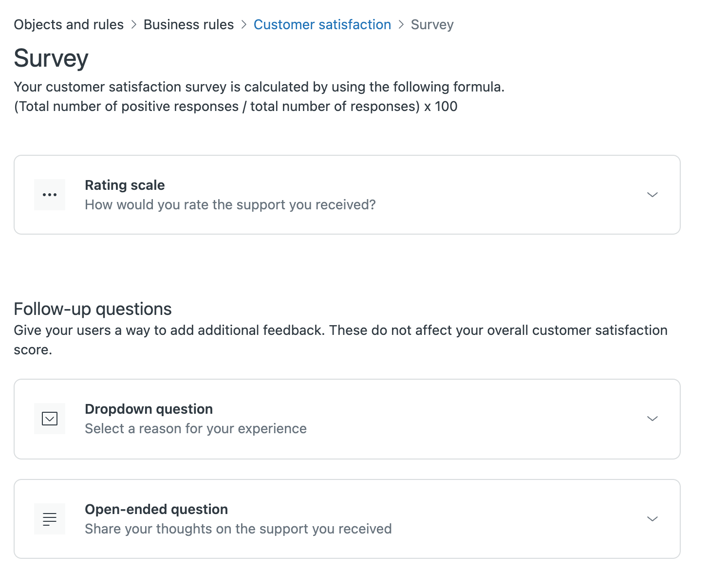The width and height of the screenshot is (708, 588).
Task: Open the Customer satisfaction breadcrumb link
Action: [x=322, y=24]
